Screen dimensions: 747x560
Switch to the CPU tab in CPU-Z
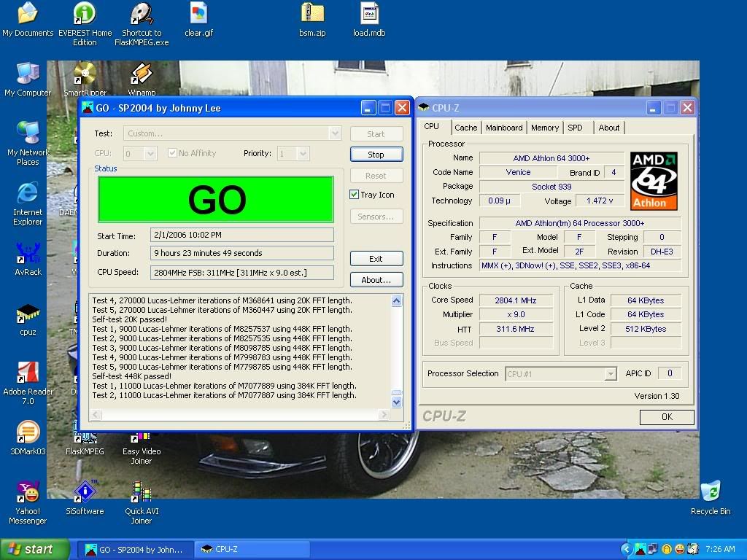[432, 126]
